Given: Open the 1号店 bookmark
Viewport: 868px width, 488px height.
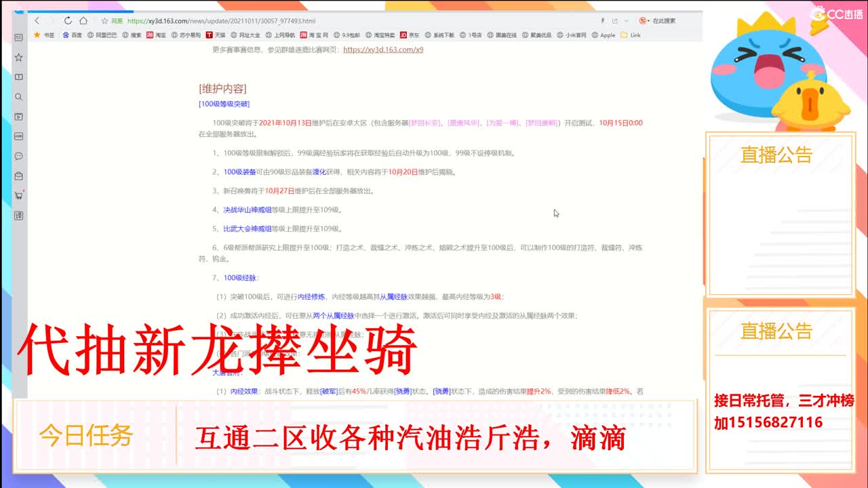Looking at the screenshot, I should [x=471, y=35].
